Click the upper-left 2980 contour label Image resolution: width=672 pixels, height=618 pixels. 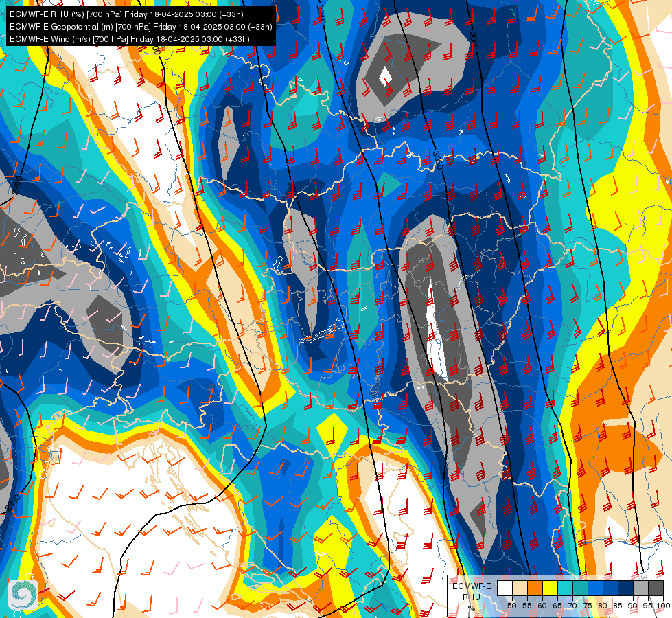coord(16,185)
